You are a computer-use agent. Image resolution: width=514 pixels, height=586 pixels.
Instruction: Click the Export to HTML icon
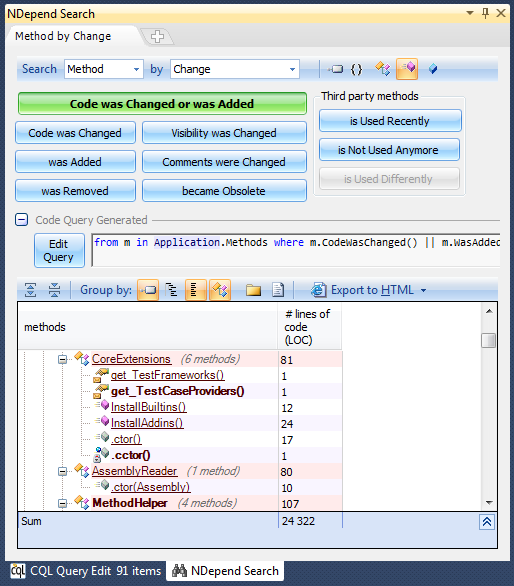click(x=318, y=290)
